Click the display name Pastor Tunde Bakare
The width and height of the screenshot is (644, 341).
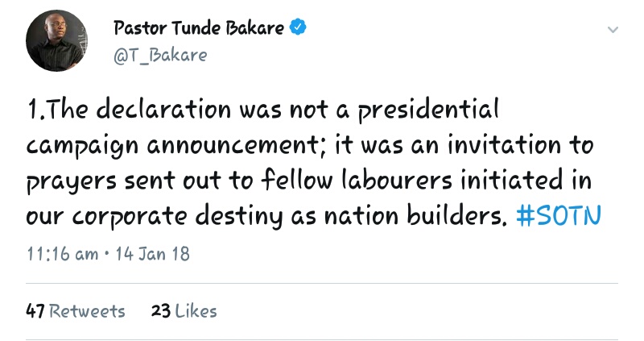click(x=198, y=28)
